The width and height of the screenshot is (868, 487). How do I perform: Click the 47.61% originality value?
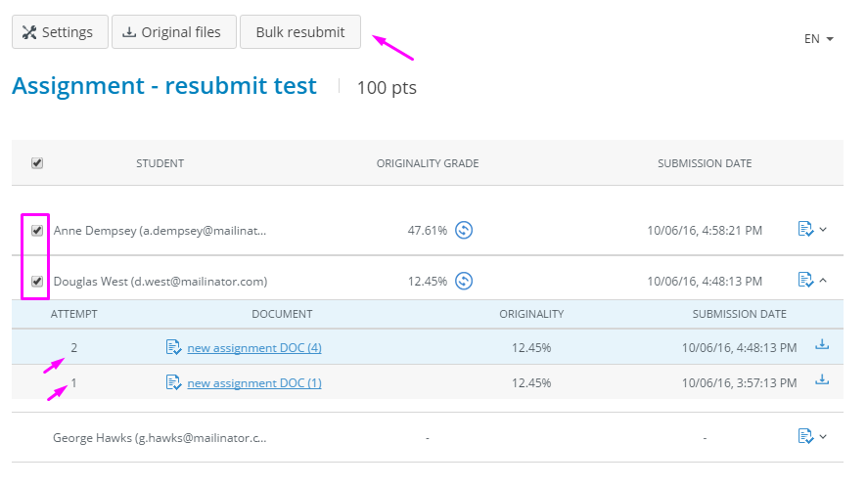pos(428,231)
